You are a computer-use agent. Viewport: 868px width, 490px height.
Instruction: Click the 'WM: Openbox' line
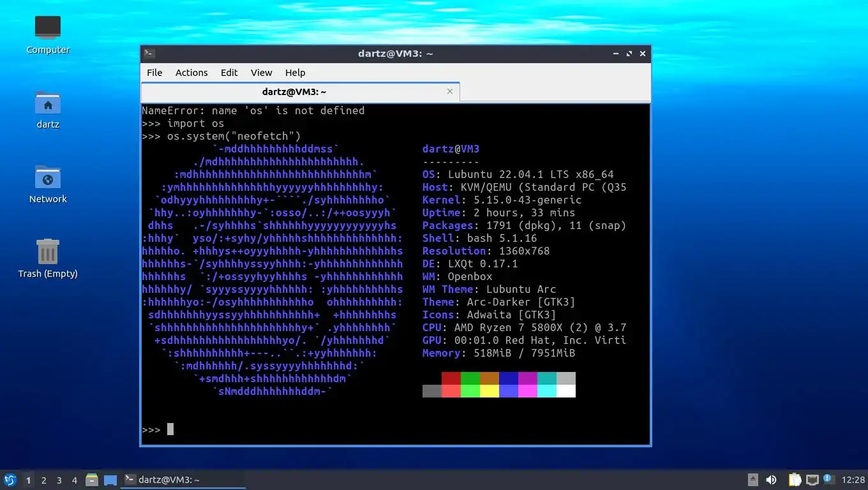tap(458, 276)
